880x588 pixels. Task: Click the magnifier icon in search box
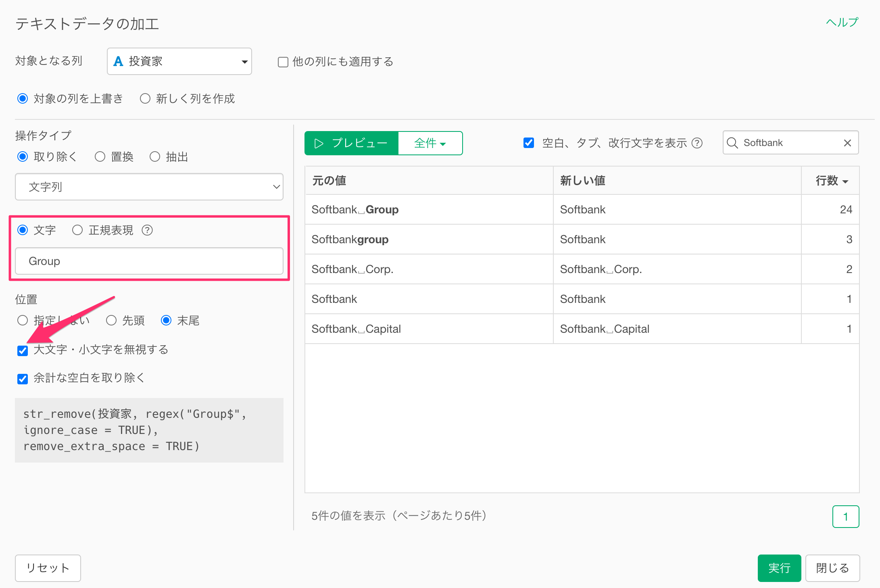pos(732,143)
